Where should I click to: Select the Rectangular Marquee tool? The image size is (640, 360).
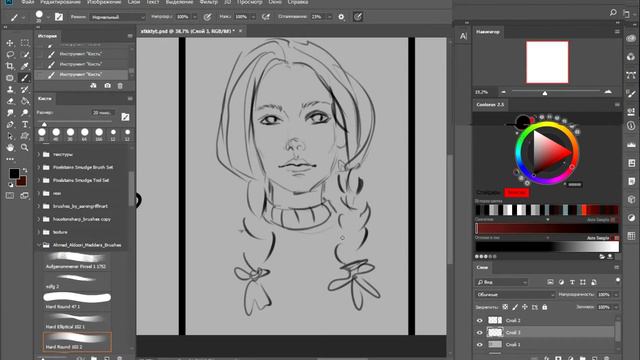point(24,43)
